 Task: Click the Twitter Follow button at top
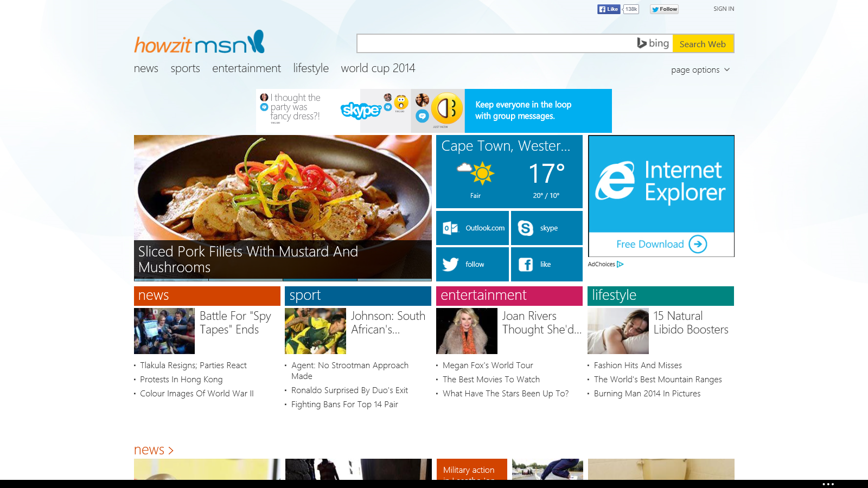(665, 9)
